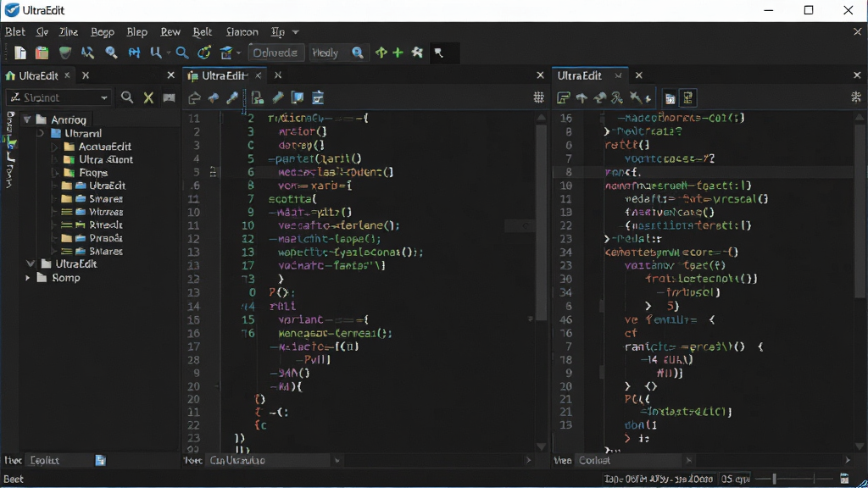Click the grid icon above the middle editor scrollbar
868x488 pixels.
(x=538, y=98)
